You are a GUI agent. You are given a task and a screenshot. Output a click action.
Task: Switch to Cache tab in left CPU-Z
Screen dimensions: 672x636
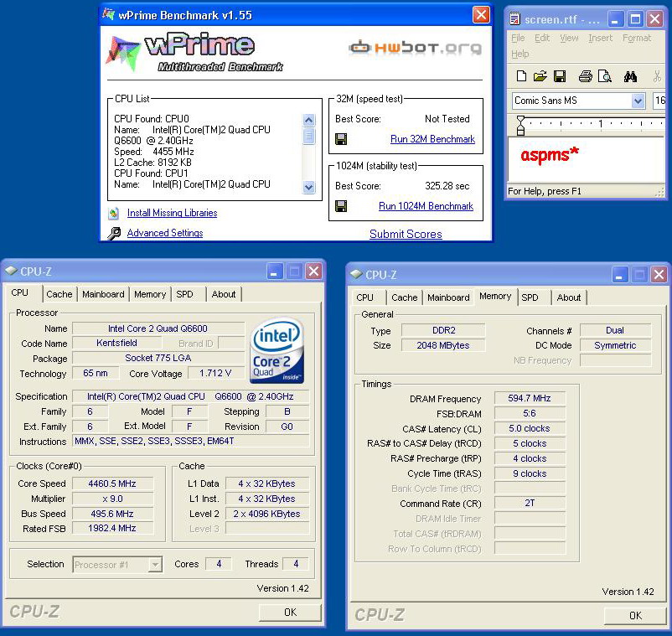point(59,294)
